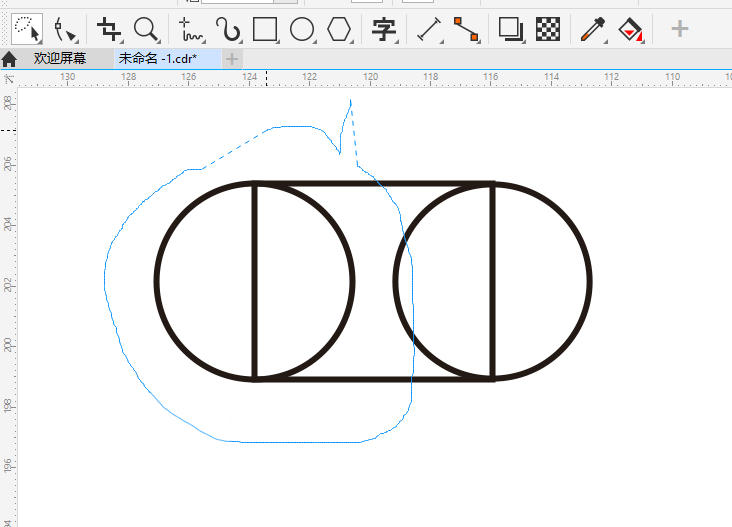The width and height of the screenshot is (732, 527).
Task: Click the left circle outline
Action: tap(155, 281)
